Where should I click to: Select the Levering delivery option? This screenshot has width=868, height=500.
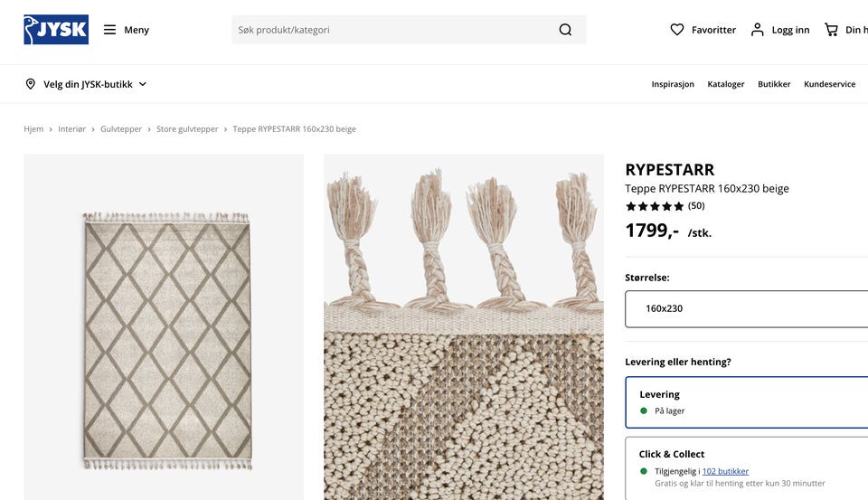click(x=746, y=402)
